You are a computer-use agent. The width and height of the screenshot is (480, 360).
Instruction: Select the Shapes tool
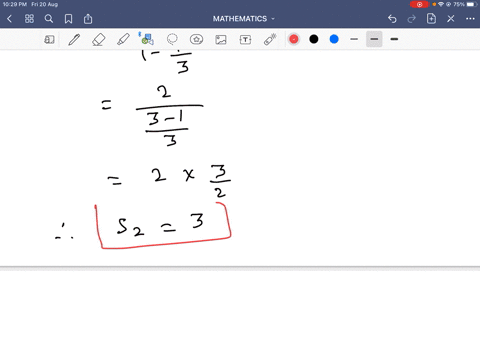pyautogui.click(x=147, y=39)
